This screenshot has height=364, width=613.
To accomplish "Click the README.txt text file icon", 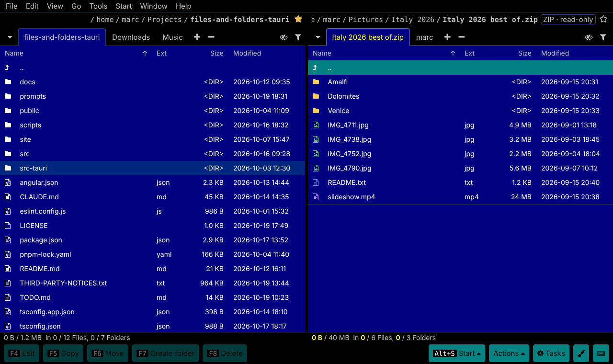I will point(316,182).
